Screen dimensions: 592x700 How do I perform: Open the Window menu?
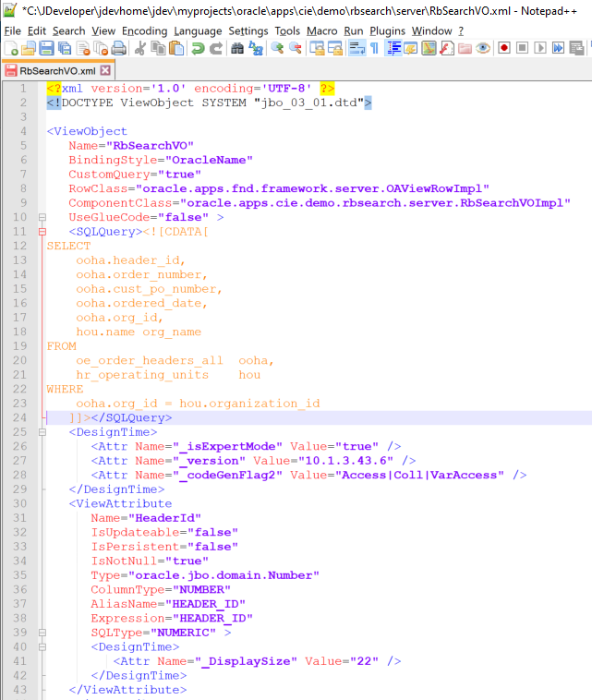point(431,30)
